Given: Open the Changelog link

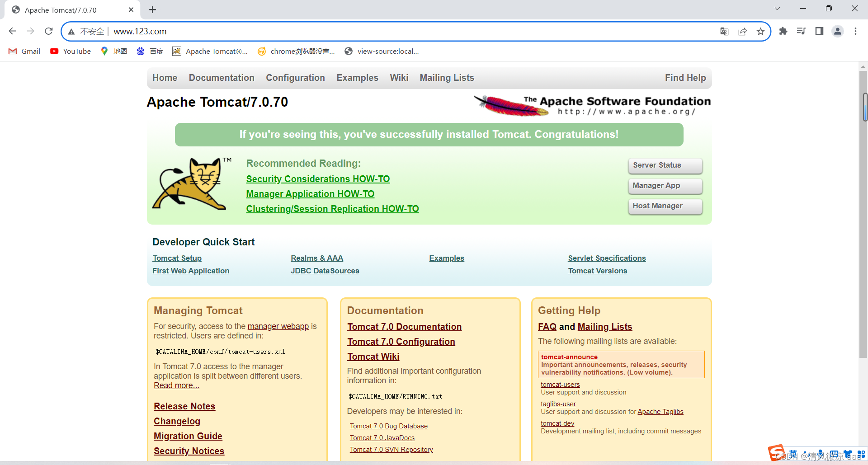Looking at the screenshot, I should (177, 421).
